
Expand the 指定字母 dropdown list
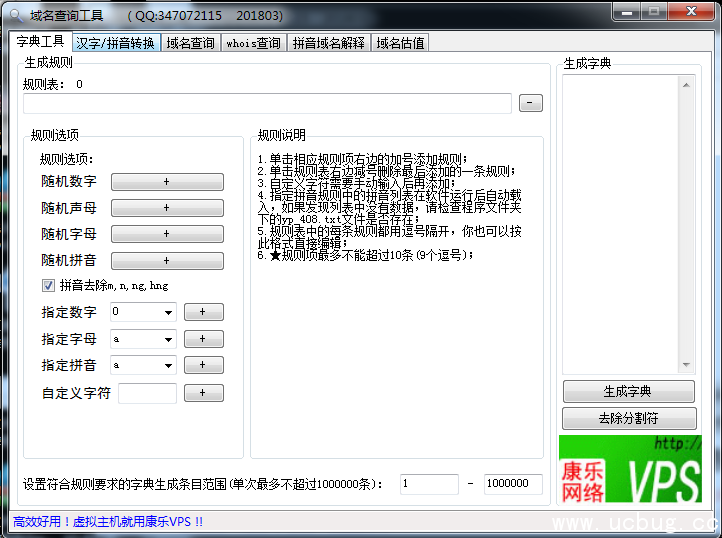[x=167, y=339]
